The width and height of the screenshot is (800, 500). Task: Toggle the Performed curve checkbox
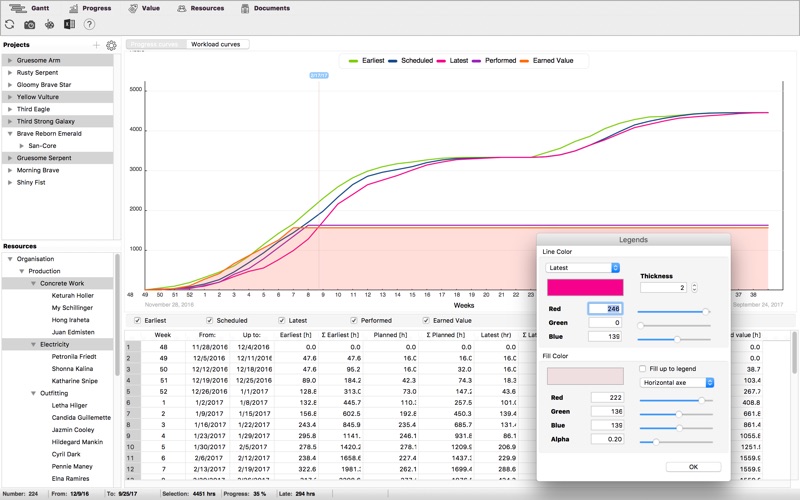point(354,320)
